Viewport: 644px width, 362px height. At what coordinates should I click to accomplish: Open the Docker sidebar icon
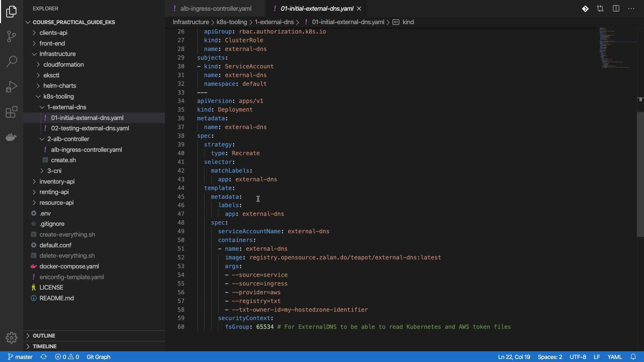(11, 137)
